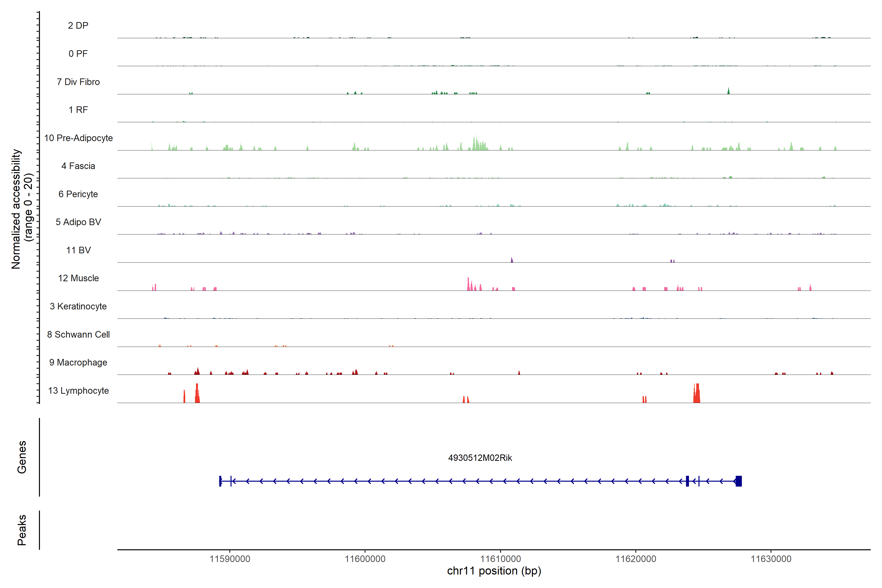The height and width of the screenshot is (588, 882).
Task: Click the large exon block at gene start
Action: click(738, 481)
